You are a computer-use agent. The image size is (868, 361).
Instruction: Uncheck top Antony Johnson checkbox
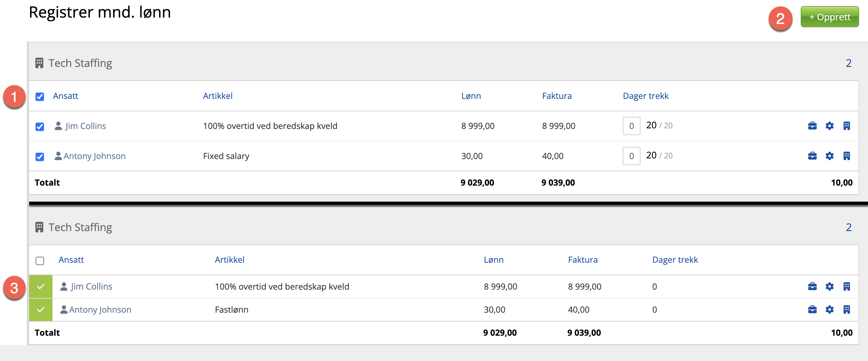pos(40,157)
